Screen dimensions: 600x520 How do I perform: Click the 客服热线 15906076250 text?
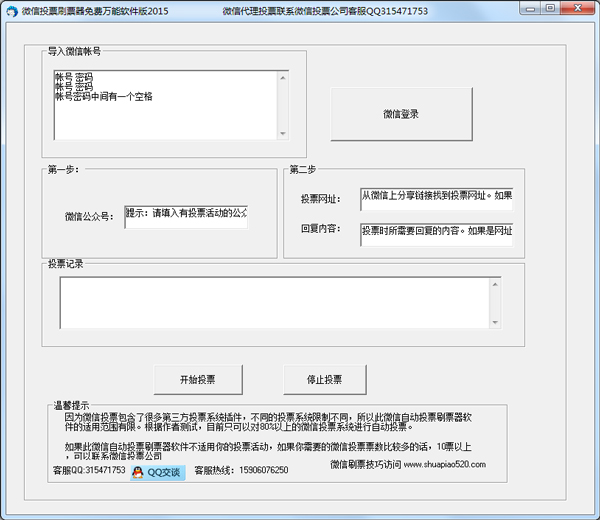click(x=241, y=470)
